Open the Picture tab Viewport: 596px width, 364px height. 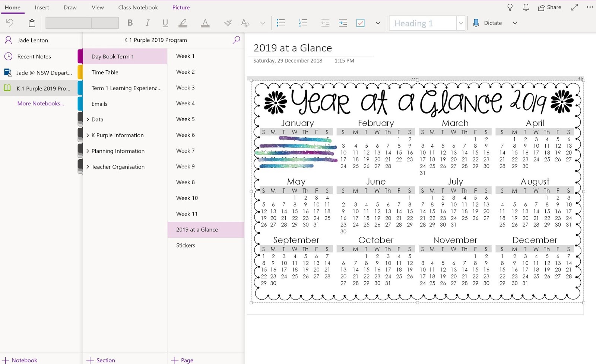click(181, 7)
